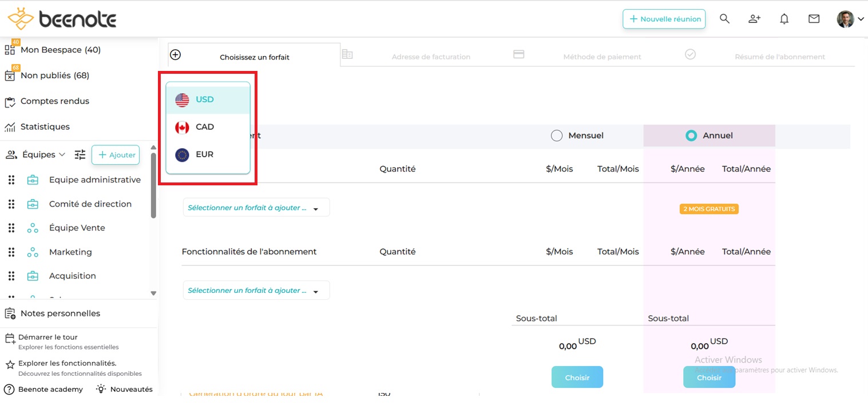868x417 pixels.
Task: Click the Nouvelle réunion button
Action: pyautogui.click(x=664, y=19)
